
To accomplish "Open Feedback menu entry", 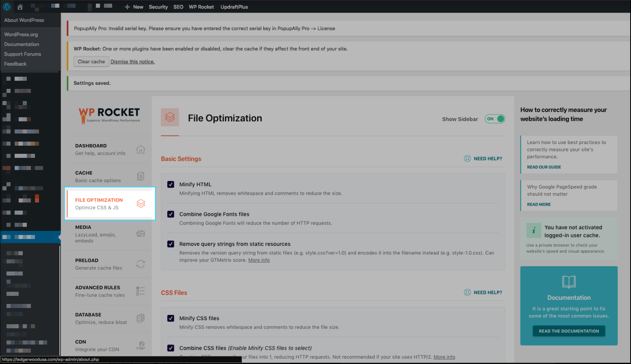I will pyautogui.click(x=15, y=64).
